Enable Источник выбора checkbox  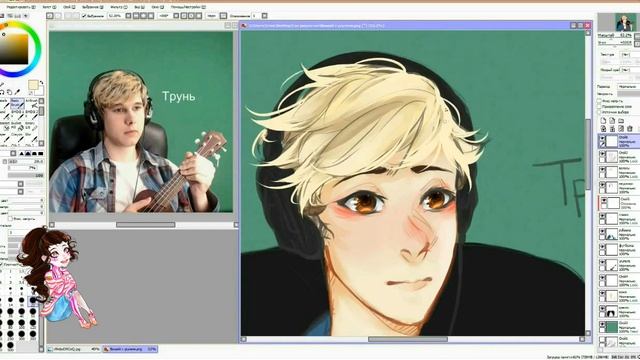pyautogui.click(x=599, y=112)
